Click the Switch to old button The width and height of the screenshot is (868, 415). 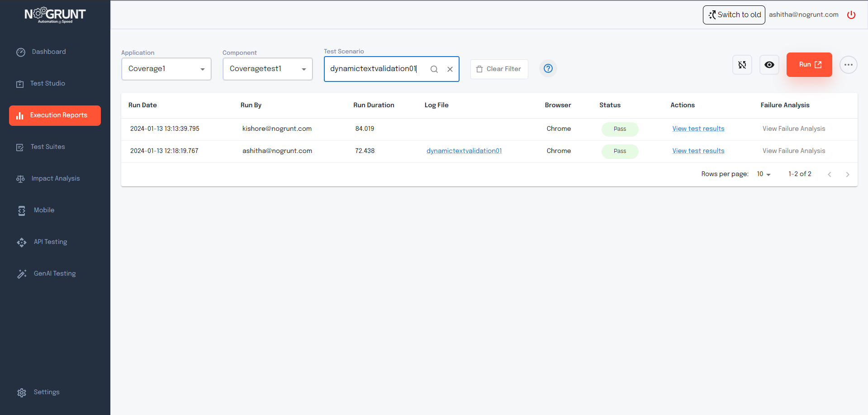tap(734, 15)
